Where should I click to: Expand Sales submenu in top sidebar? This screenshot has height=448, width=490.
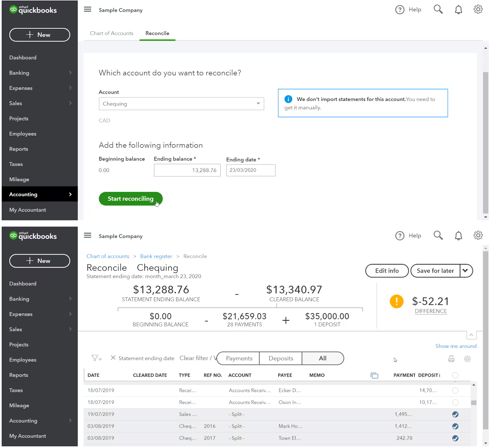[70, 103]
